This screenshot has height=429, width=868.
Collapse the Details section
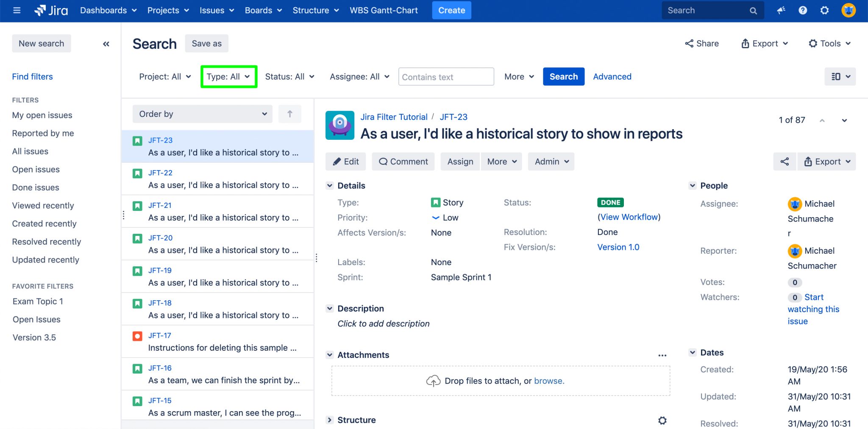[x=330, y=185]
